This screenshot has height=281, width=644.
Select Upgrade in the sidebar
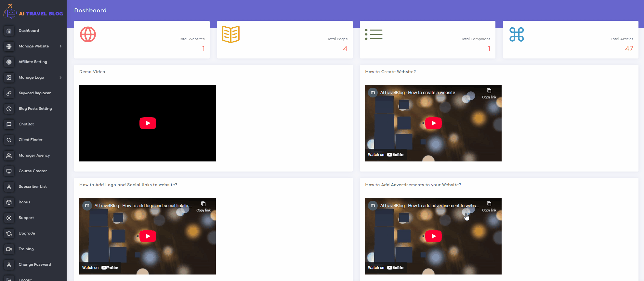(x=27, y=233)
